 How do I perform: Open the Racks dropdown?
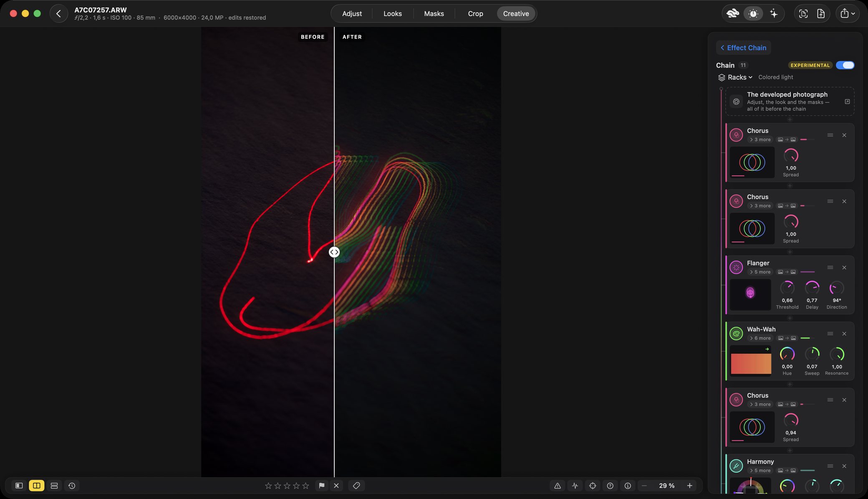(735, 77)
